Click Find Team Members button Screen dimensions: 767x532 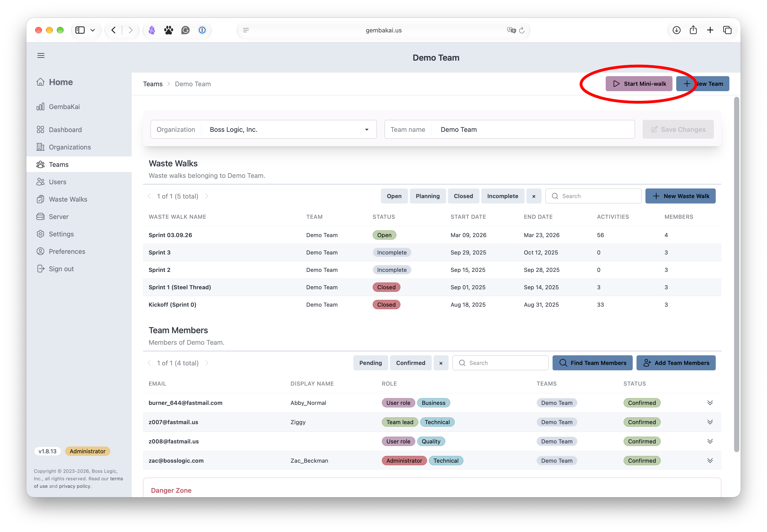click(592, 363)
